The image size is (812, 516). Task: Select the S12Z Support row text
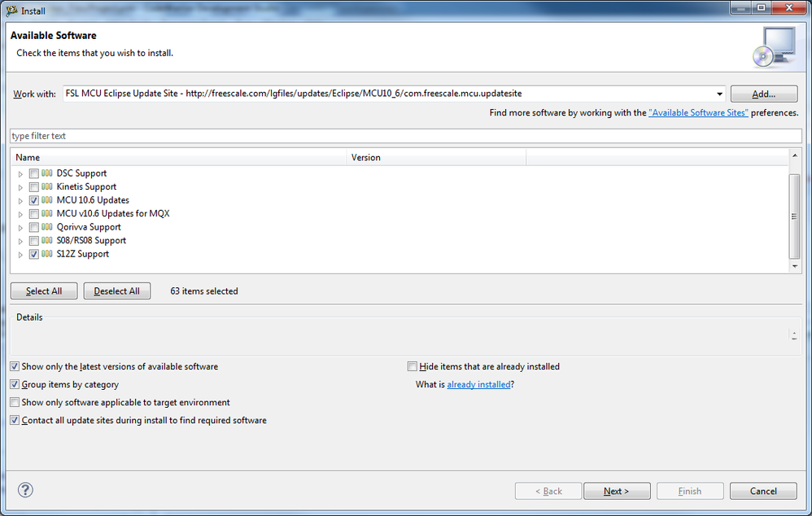(83, 254)
